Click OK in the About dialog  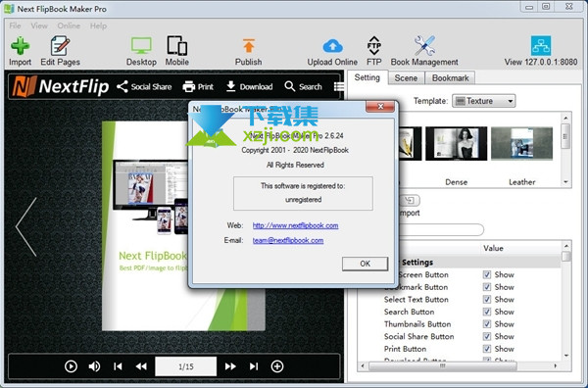click(365, 264)
